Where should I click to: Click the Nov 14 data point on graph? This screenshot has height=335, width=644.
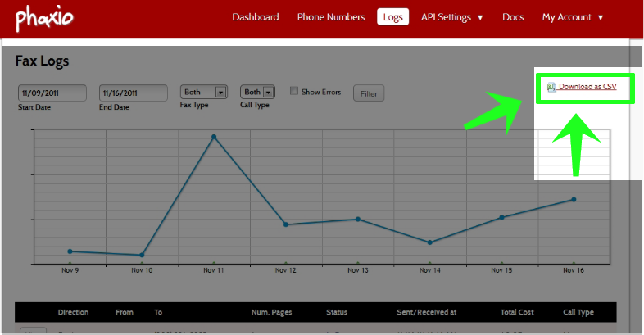pos(429,242)
